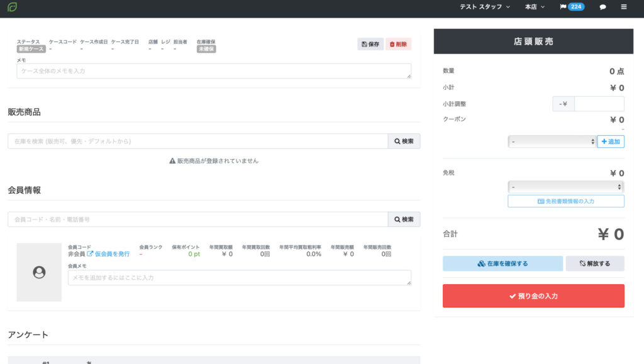Click 在庫を確保する button

click(502, 263)
